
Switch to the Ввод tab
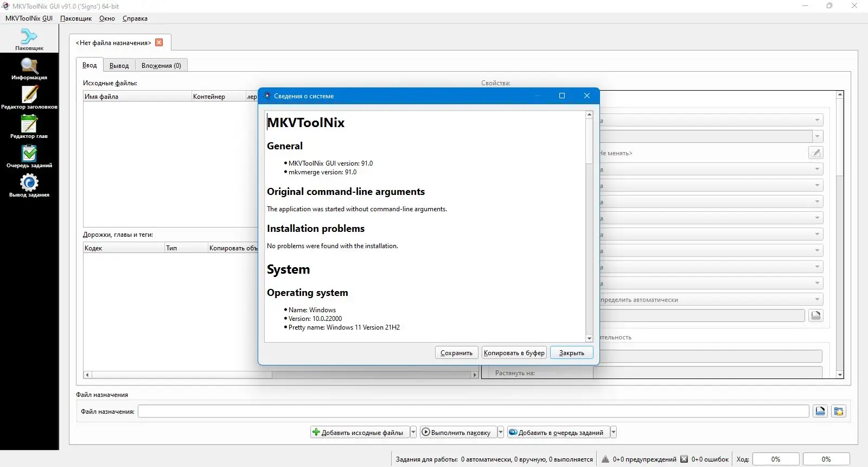point(90,65)
